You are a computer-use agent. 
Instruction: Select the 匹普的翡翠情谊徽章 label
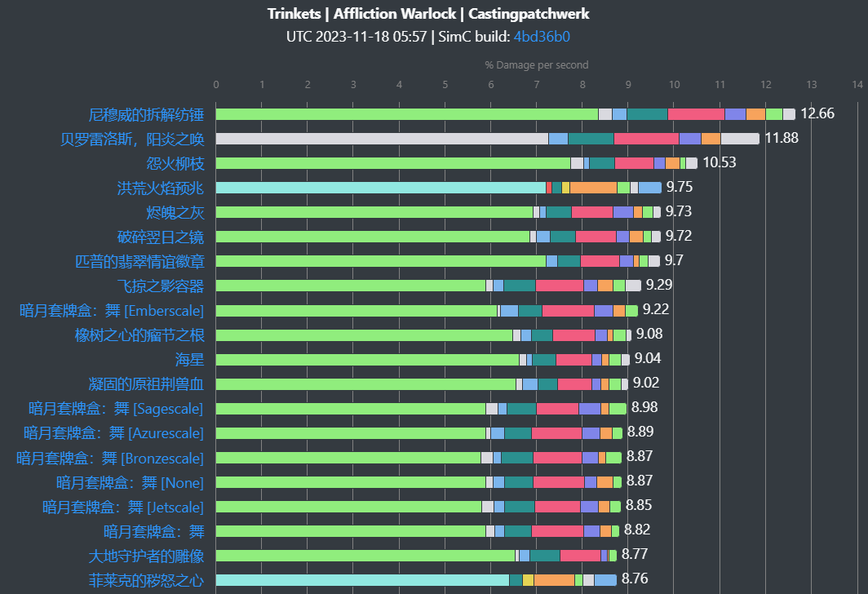[139, 261]
